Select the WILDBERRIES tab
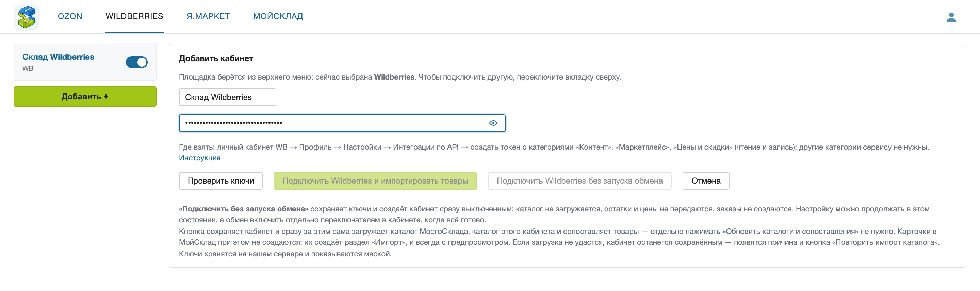This screenshot has height=291, width=980. coord(134,16)
